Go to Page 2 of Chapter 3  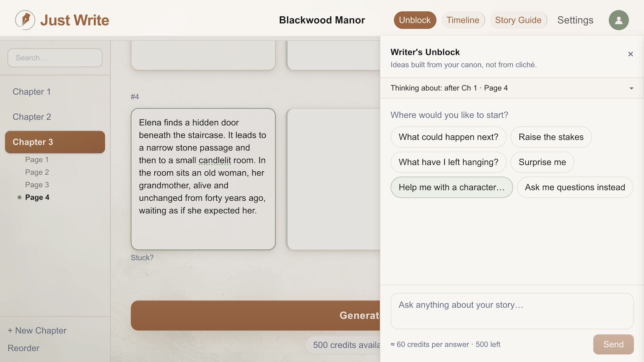pos(37,172)
